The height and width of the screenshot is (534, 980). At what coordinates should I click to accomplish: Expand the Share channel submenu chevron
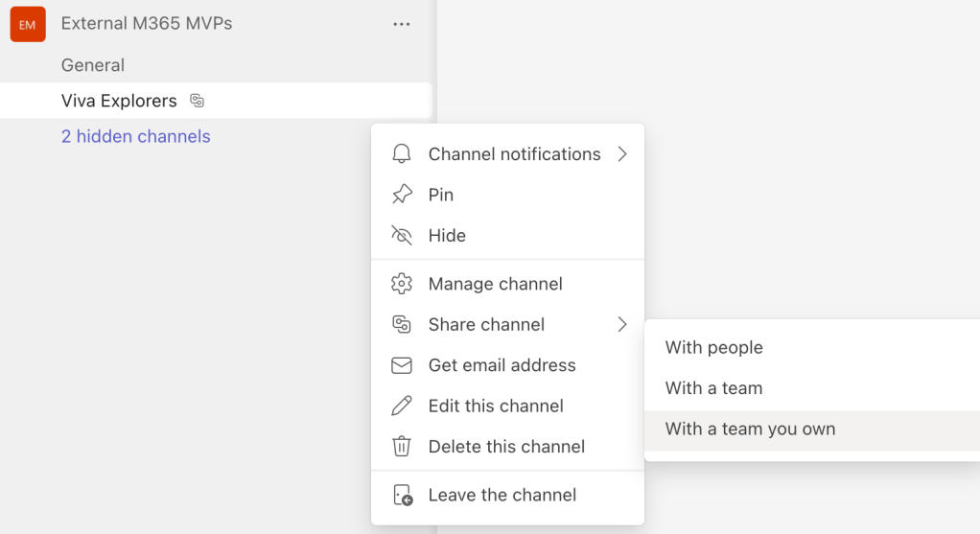622,325
